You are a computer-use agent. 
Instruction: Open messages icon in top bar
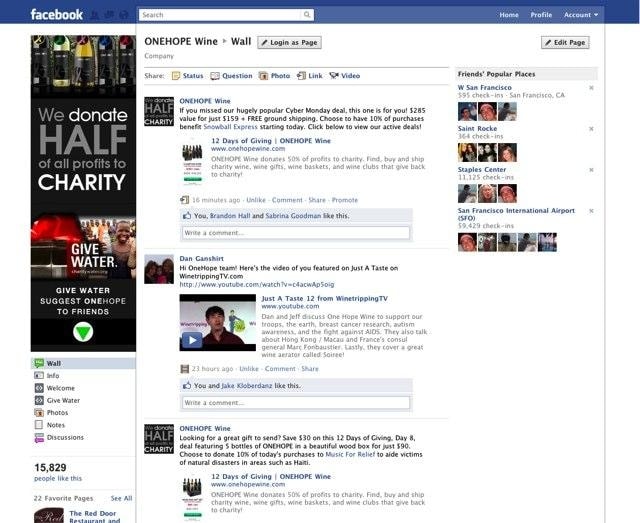click(109, 15)
